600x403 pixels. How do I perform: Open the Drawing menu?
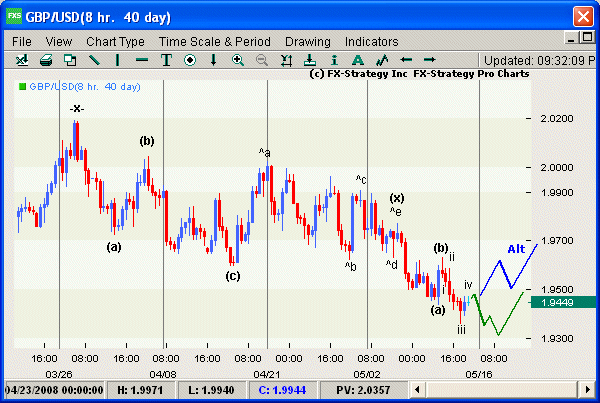click(308, 41)
